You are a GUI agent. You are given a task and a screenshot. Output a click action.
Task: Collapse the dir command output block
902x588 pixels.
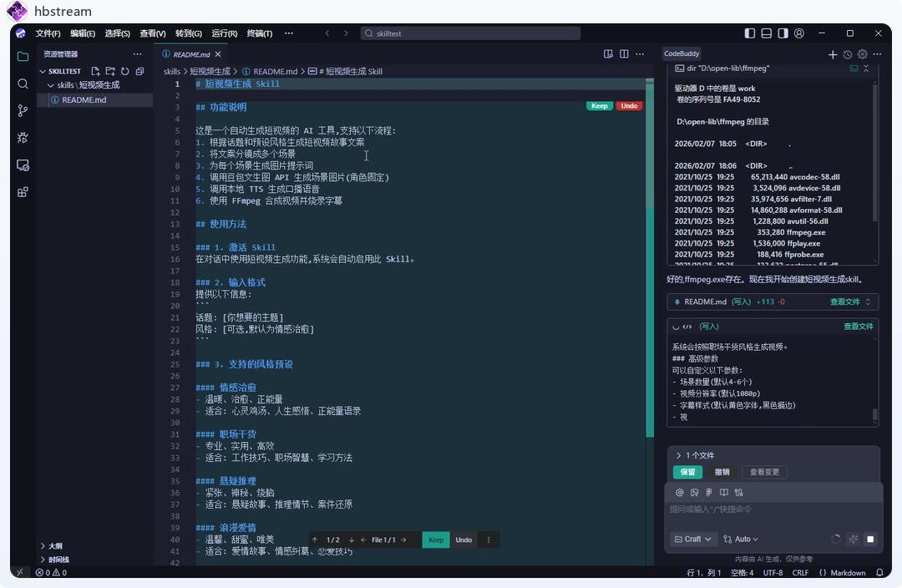click(x=866, y=68)
